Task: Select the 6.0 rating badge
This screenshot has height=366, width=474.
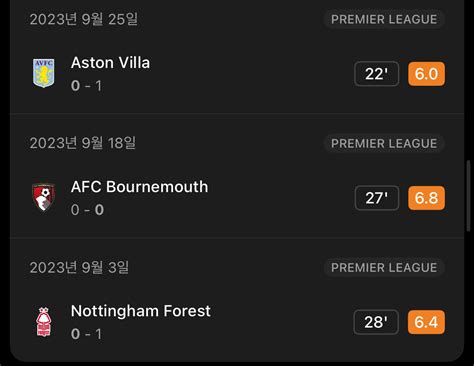Action: [x=426, y=74]
